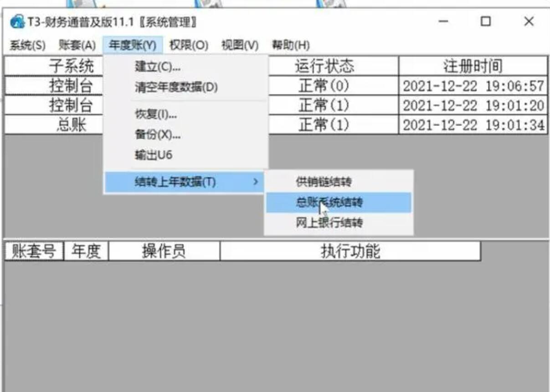Select the 总账 subsystem row cell

54,125
